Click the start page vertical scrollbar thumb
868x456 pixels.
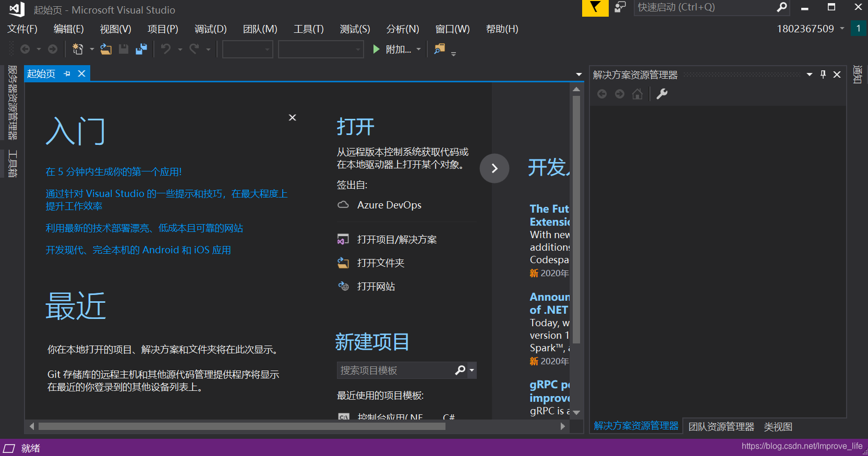pyautogui.click(x=576, y=219)
